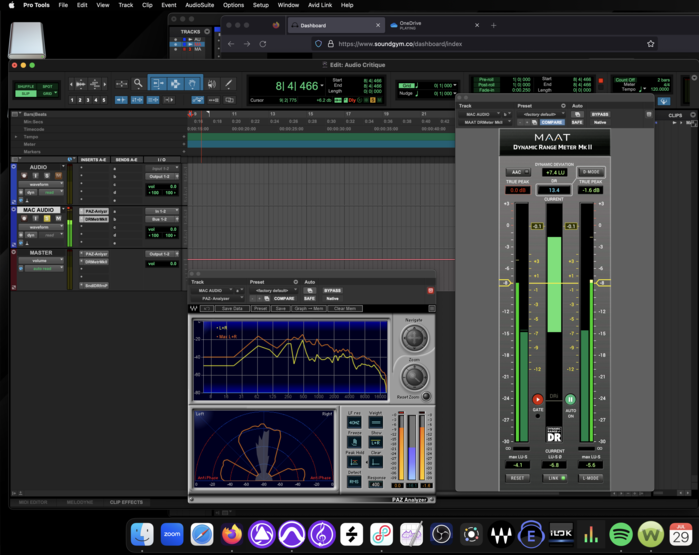Image resolution: width=699 pixels, height=555 pixels.
Task: Change PAZ Show L+R setting
Action: coord(376,442)
